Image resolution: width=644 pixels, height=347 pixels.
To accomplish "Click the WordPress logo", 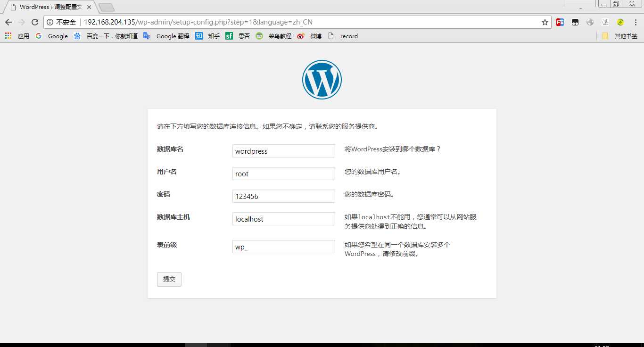I will [322, 80].
